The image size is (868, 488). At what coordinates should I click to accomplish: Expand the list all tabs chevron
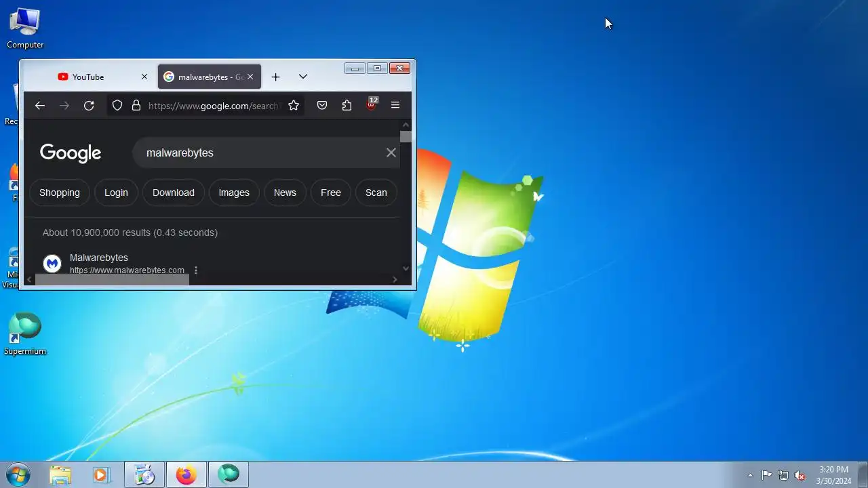303,77
